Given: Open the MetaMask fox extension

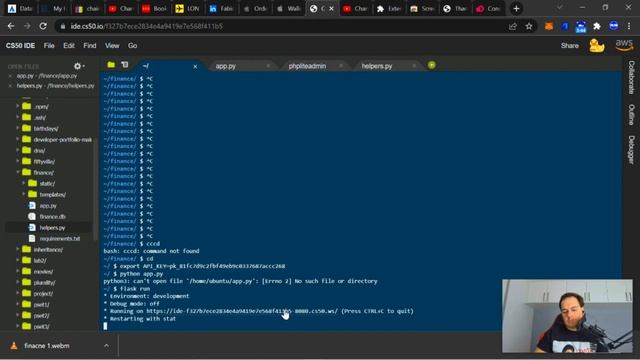Looking at the screenshot, I should tap(549, 26).
